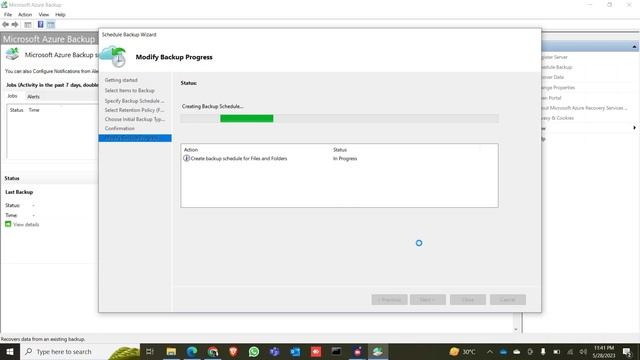This screenshot has width=640, height=360.
Task: Collapse the Actions pane header arrow
Action: (x=634, y=47)
